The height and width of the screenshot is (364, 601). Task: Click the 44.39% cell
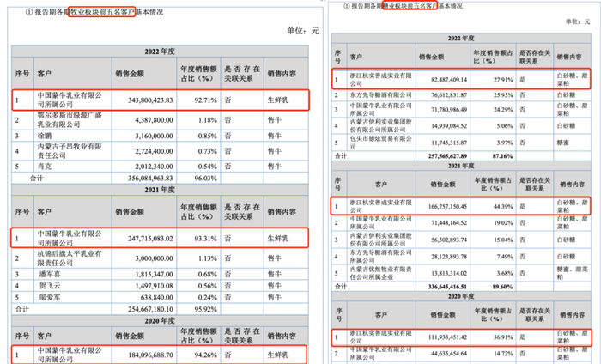pyautogui.click(x=503, y=207)
